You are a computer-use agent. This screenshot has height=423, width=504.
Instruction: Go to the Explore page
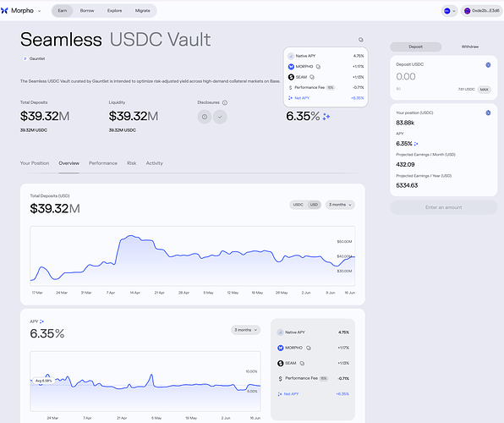114,11
